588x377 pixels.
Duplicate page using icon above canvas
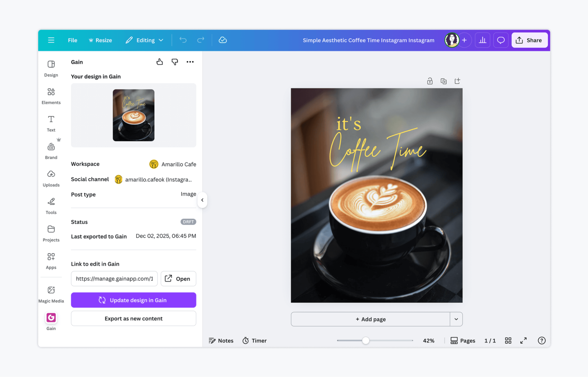coord(444,81)
